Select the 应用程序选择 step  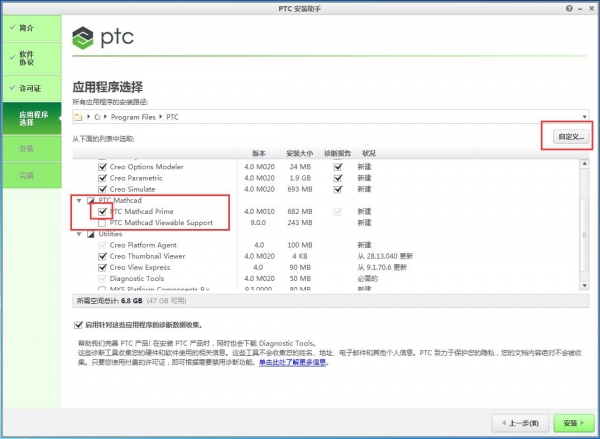pos(32,118)
